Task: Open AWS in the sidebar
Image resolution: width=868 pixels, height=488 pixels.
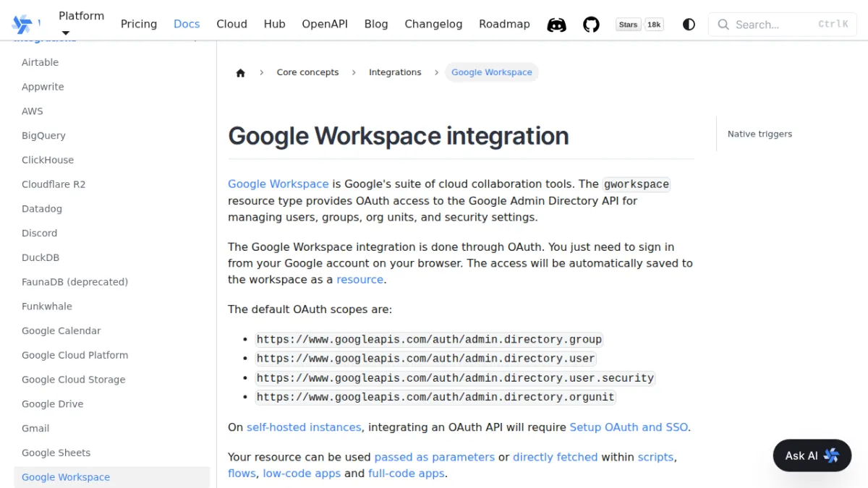Action: 112,111
